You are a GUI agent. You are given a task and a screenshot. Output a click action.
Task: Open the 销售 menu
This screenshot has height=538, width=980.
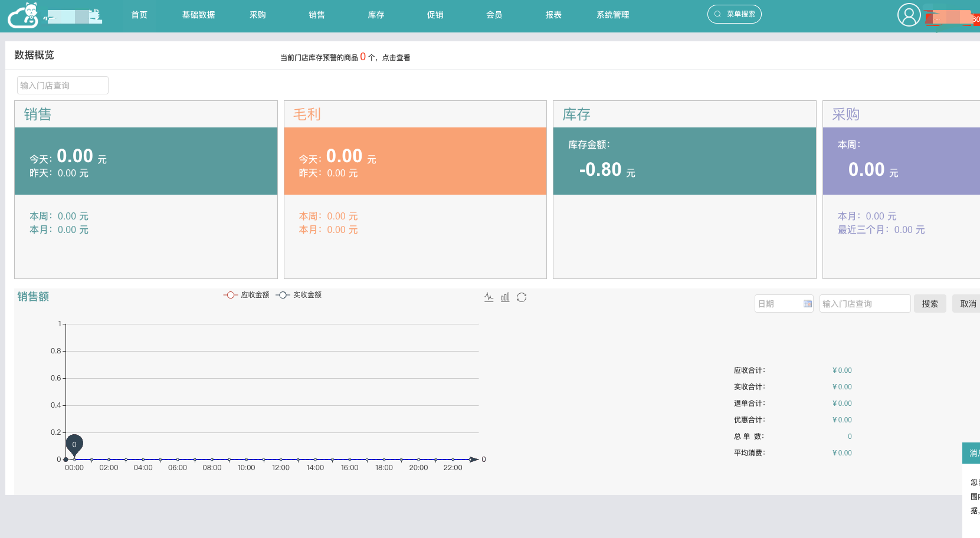(317, 15)
